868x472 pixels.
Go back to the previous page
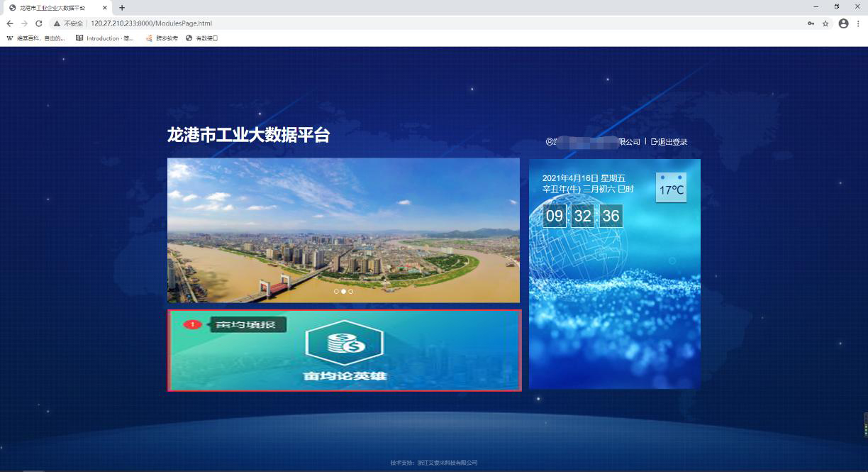(x=10, y=23)
